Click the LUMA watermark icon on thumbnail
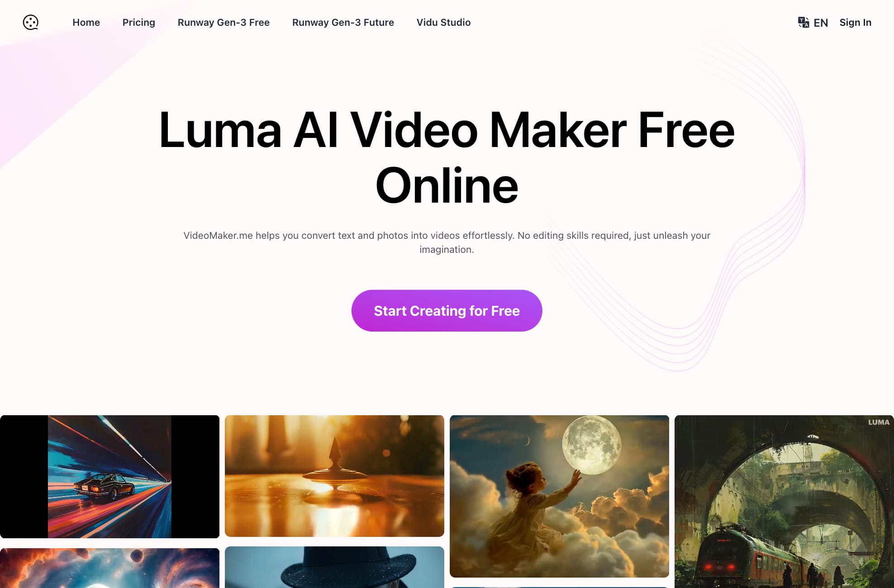894x588 pixels. 879,422
